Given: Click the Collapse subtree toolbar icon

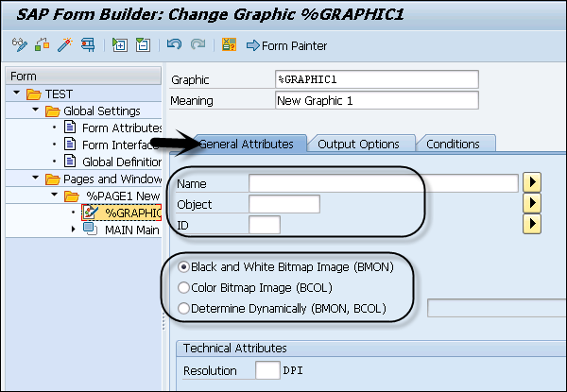Looking at the screenshot, I should click(x=143, y=44).
